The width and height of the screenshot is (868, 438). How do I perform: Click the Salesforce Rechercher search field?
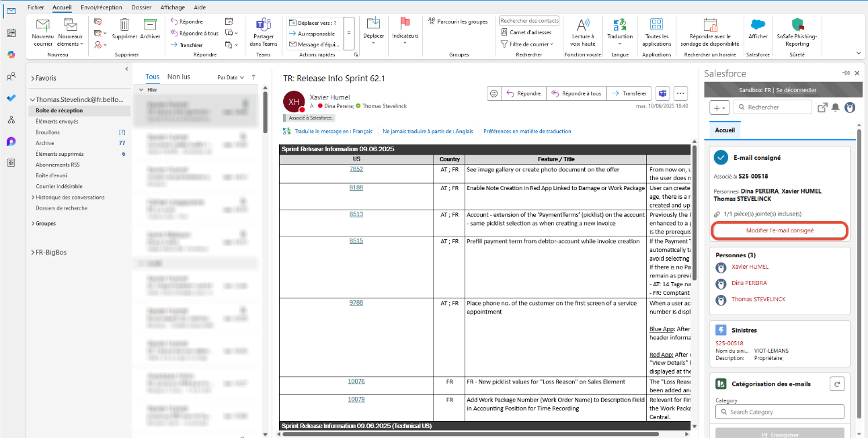(x=773, y=107)
